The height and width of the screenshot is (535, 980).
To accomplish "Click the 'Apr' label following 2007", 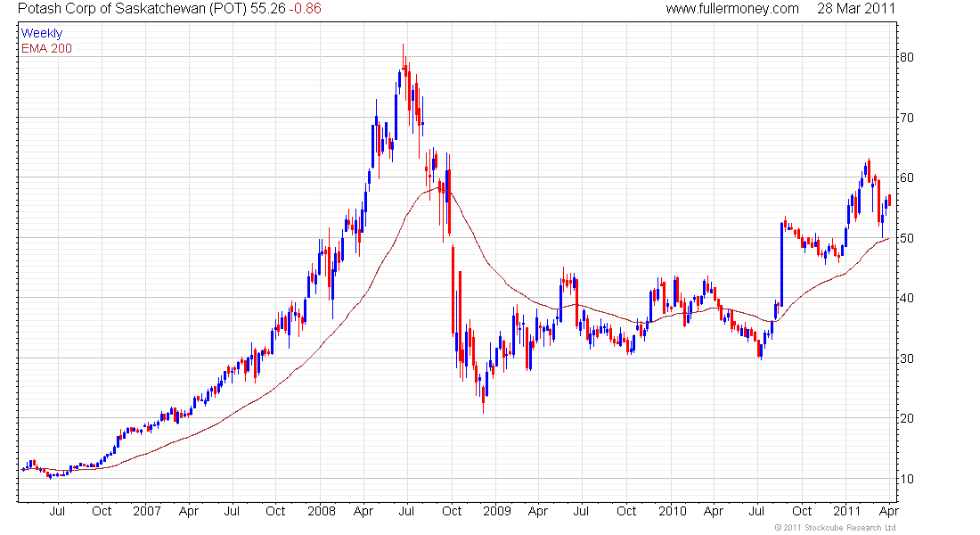I will tap(189, 512).
